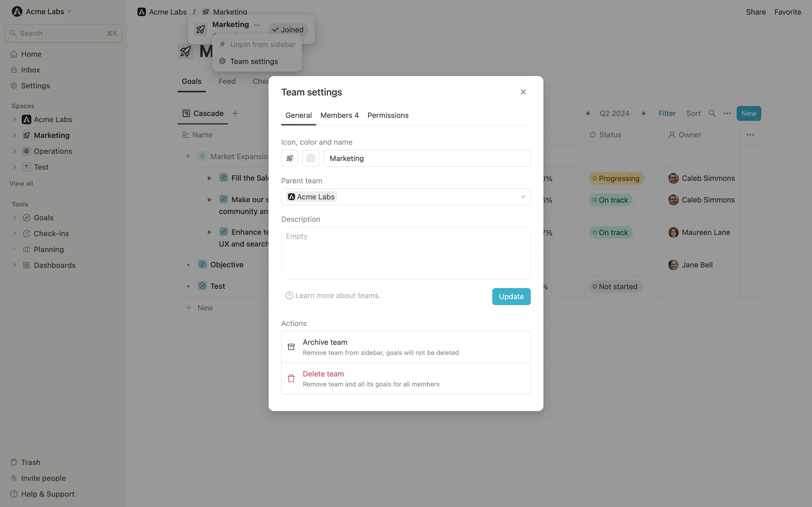Choose Team settings from the context menu
This screenshot has width=812, height=507.
pos(254,61)
